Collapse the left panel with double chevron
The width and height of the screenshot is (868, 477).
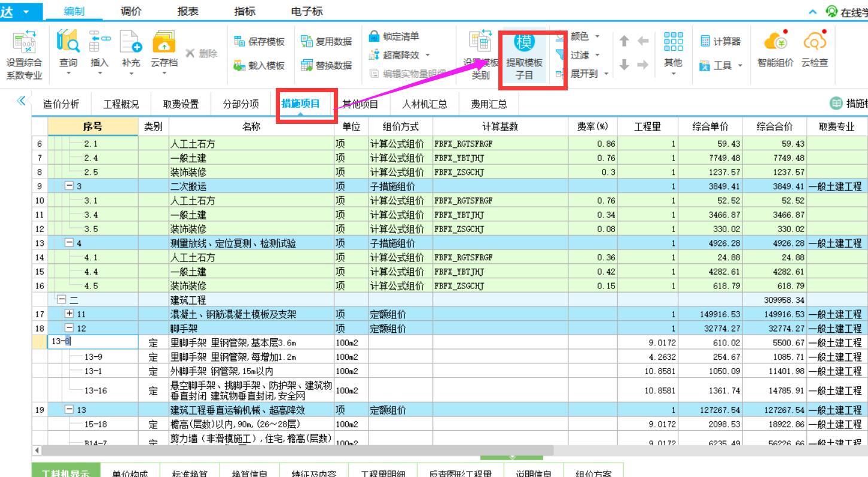coord(21,100)
